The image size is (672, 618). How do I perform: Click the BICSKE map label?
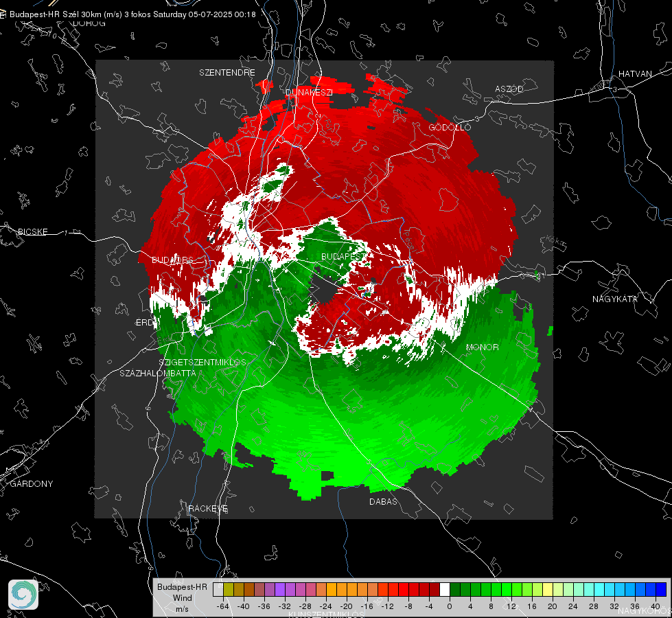click(x=32, y=231)
